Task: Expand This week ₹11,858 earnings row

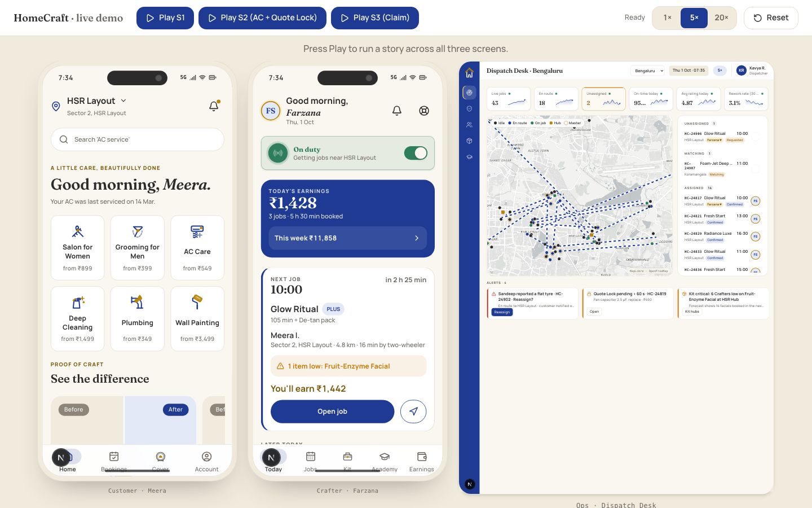Action: point(348,238)
